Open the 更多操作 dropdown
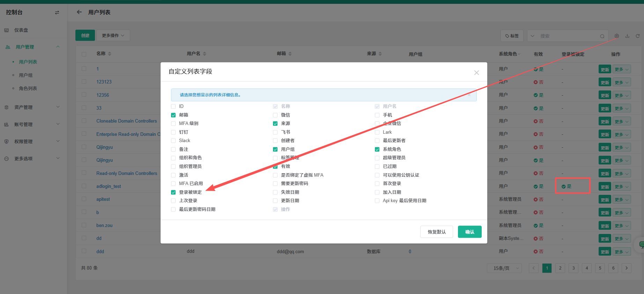The height and width of the screenshot is (294, 644). 113,36
